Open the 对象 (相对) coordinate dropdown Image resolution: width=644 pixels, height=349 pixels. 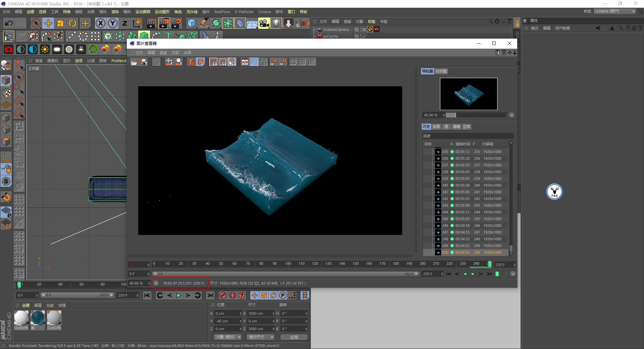coord(228,337)
